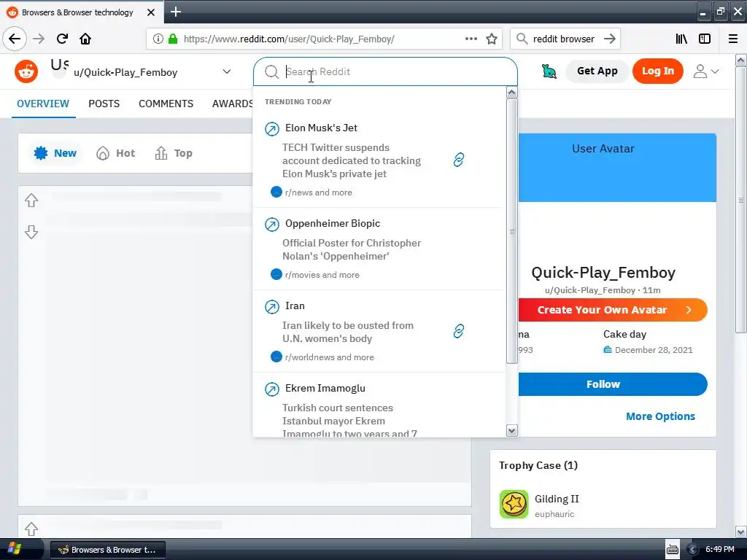Open More Options link
This screenshot has width=747, height=560.
coord(660,416)
